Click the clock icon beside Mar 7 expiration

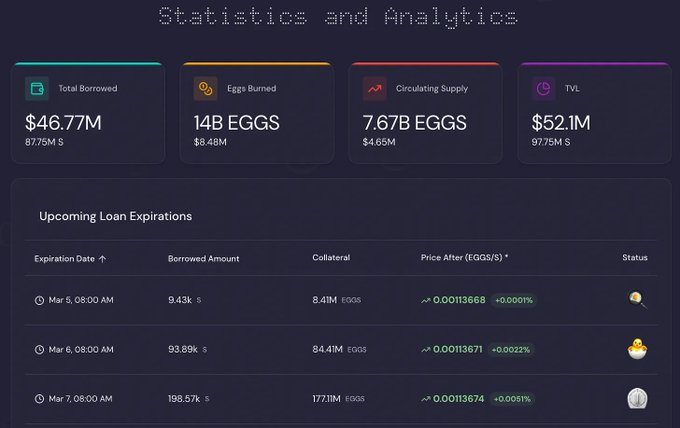[x=39, y=400]
